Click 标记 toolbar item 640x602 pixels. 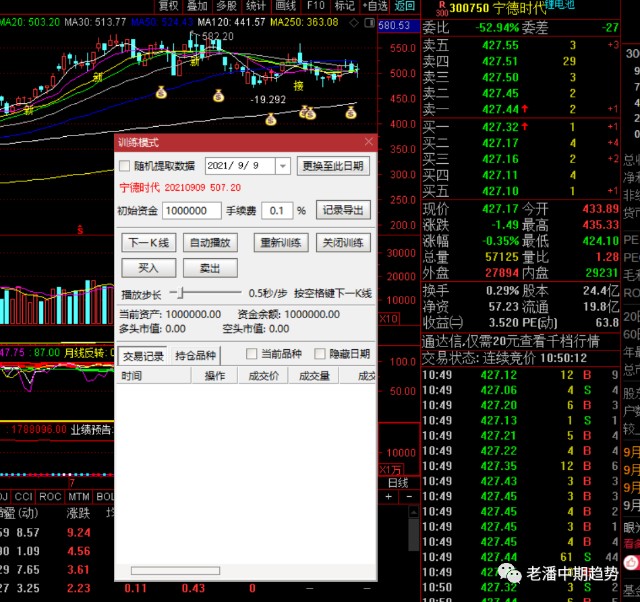(344, 6)
